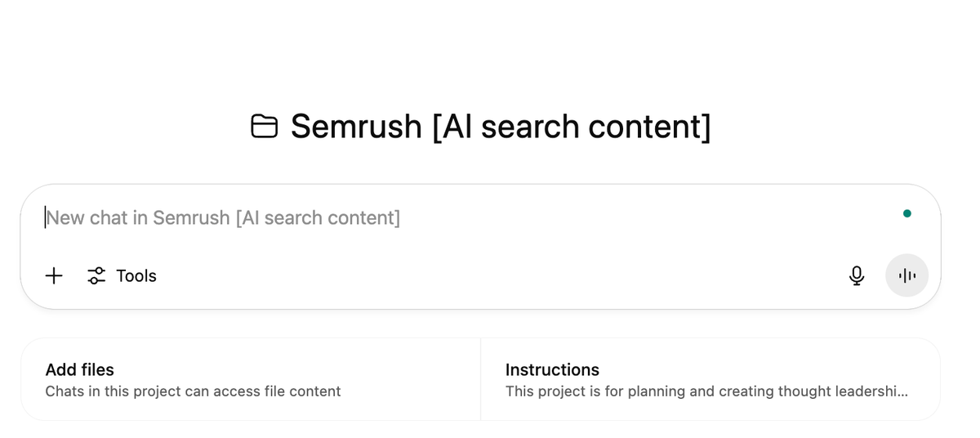The width and height of the screenshot is (980, 438).
Task: Open the Instructions card
Action: (710, 380)
